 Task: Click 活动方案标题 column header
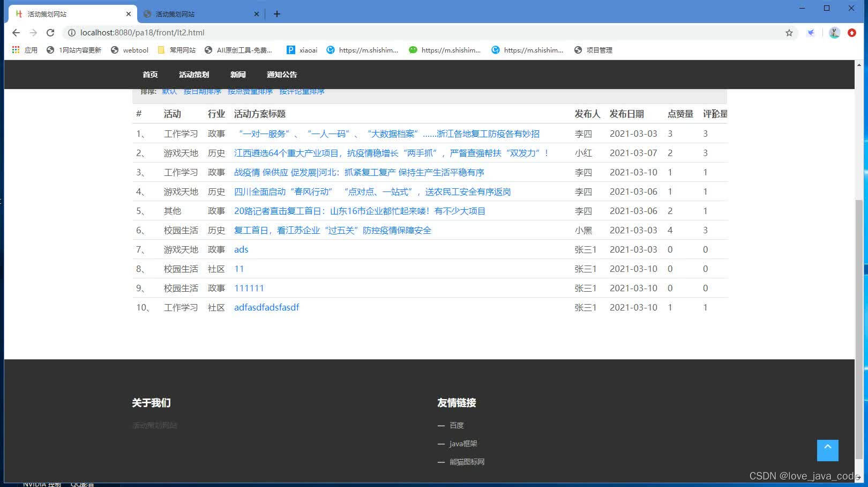coord(259,114)
